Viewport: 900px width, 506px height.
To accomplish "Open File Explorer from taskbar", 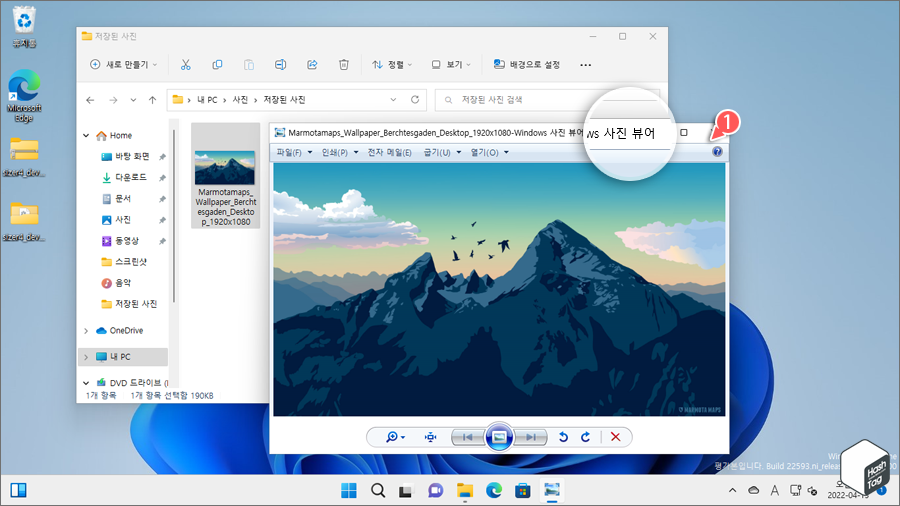I will [x=465, y=491].
